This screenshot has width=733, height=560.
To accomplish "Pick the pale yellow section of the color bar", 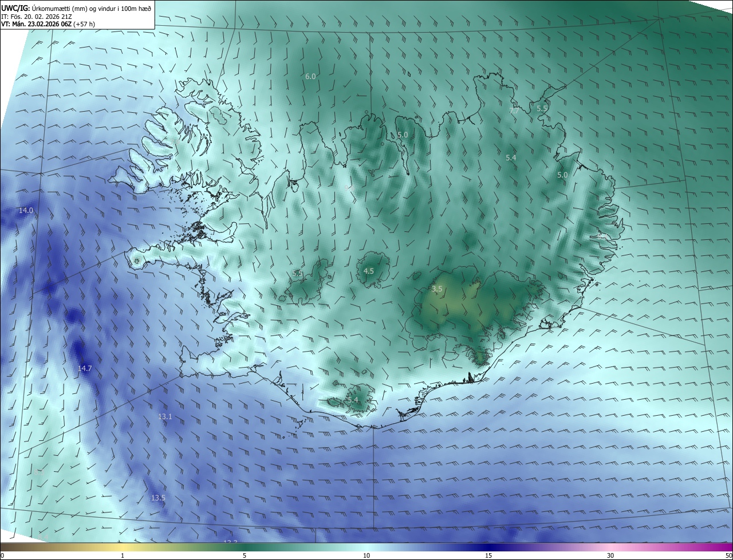I will [x=123, y=547].
